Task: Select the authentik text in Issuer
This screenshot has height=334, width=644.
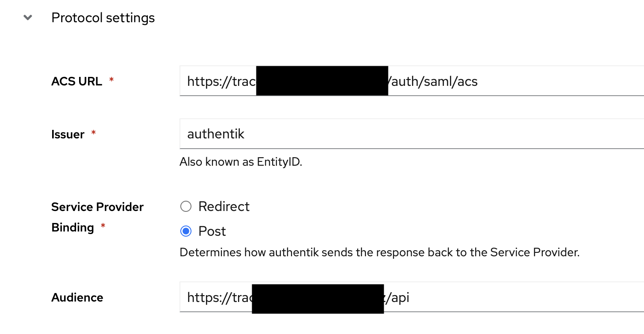Action: pos(215,134)
